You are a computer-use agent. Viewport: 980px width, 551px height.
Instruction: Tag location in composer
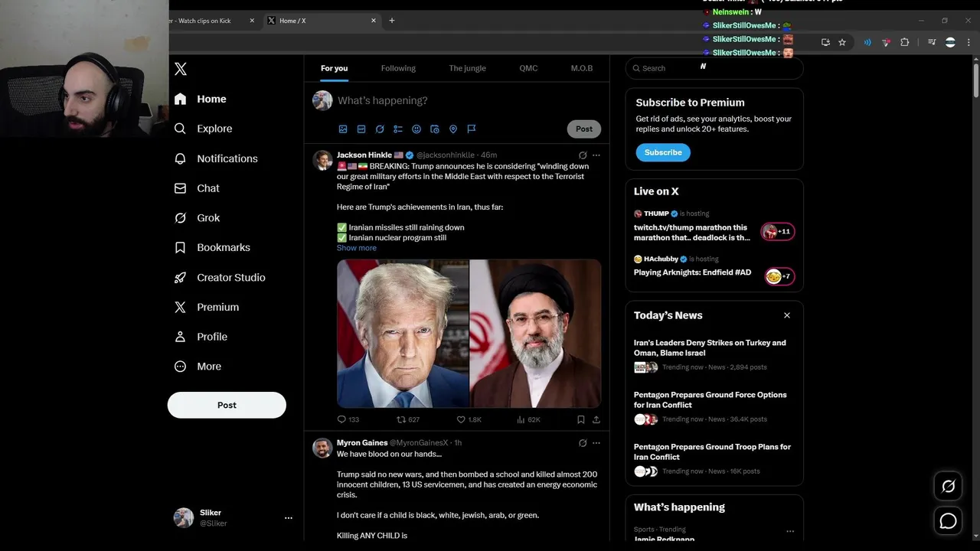[x=453, y=129]
